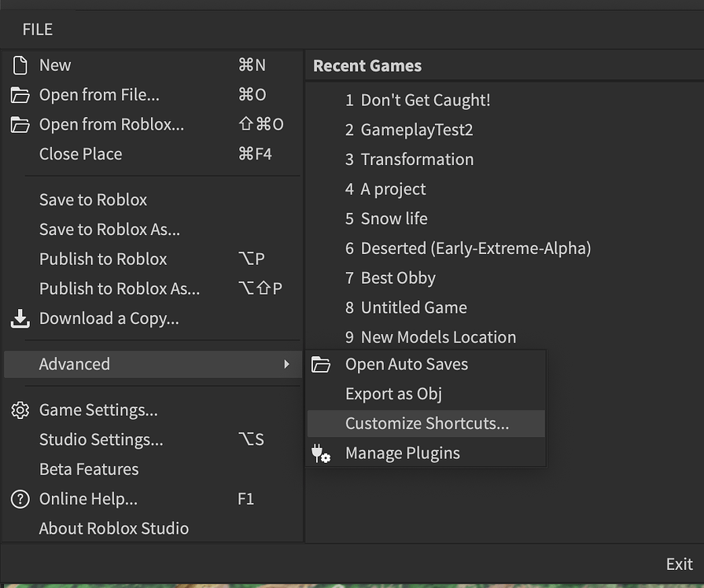
Task: Click the New document icon
Action: pos(20,64)
